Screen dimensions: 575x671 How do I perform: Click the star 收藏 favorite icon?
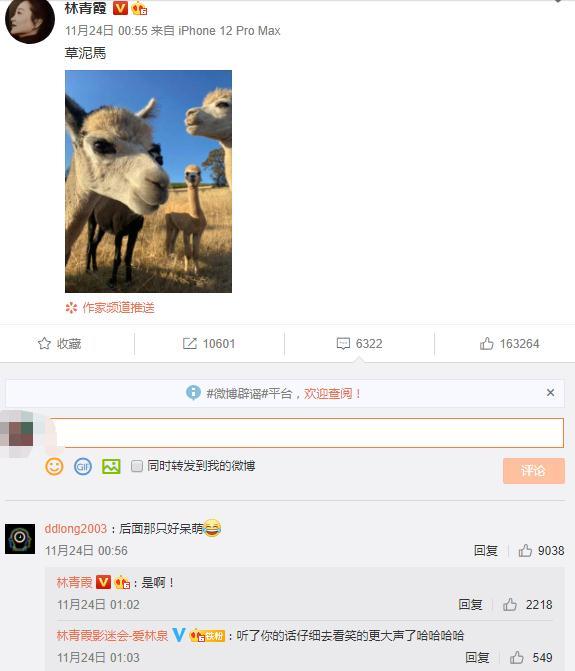(x=44, y=344)
